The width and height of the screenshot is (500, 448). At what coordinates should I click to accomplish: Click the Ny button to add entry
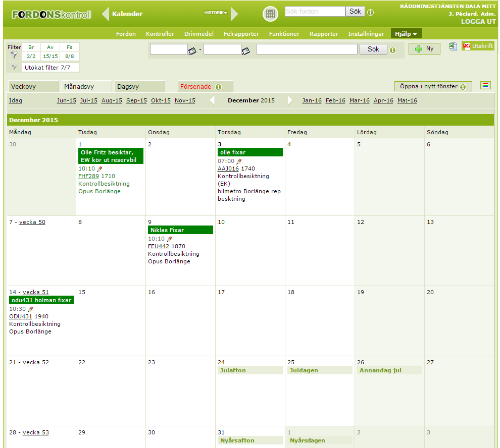point(424,49)
